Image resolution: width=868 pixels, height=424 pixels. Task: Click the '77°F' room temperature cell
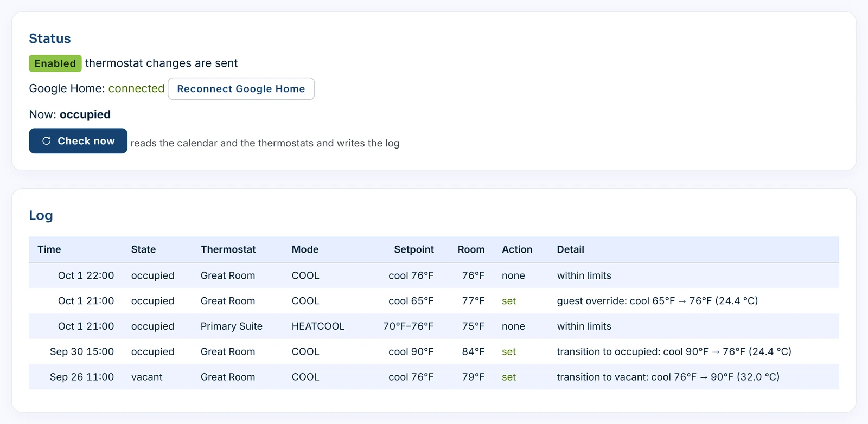click(x=473, y=301)
